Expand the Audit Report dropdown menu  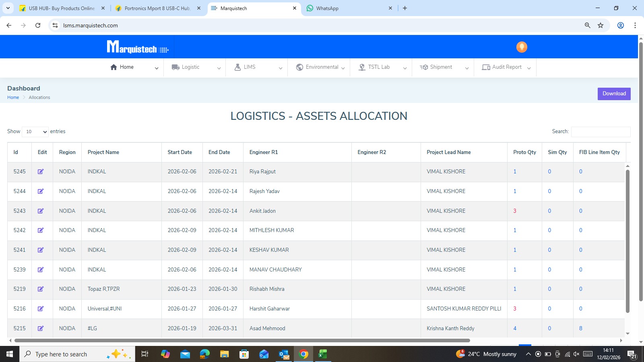tap(506, 67)
